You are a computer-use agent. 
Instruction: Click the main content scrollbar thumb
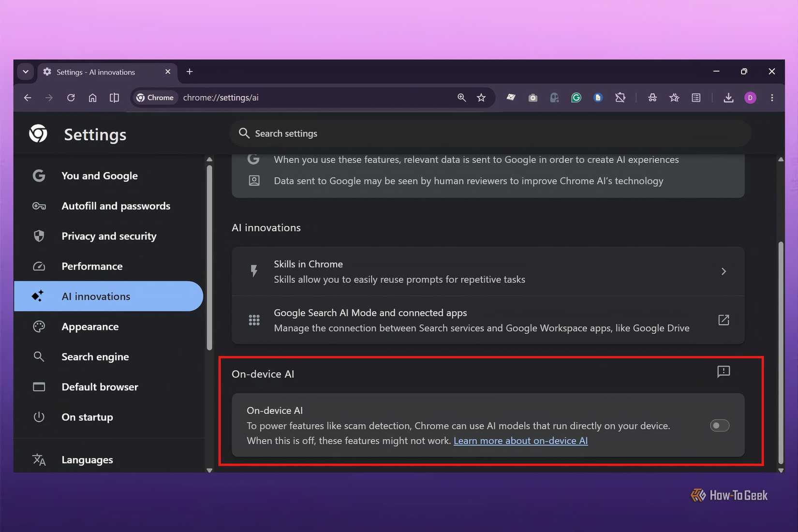[x=781, y=352]
